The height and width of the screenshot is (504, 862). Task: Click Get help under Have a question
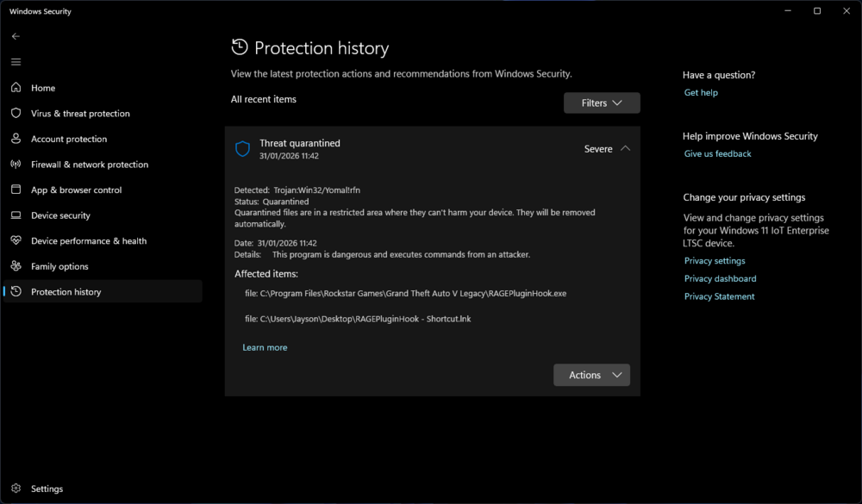(701, 92)
